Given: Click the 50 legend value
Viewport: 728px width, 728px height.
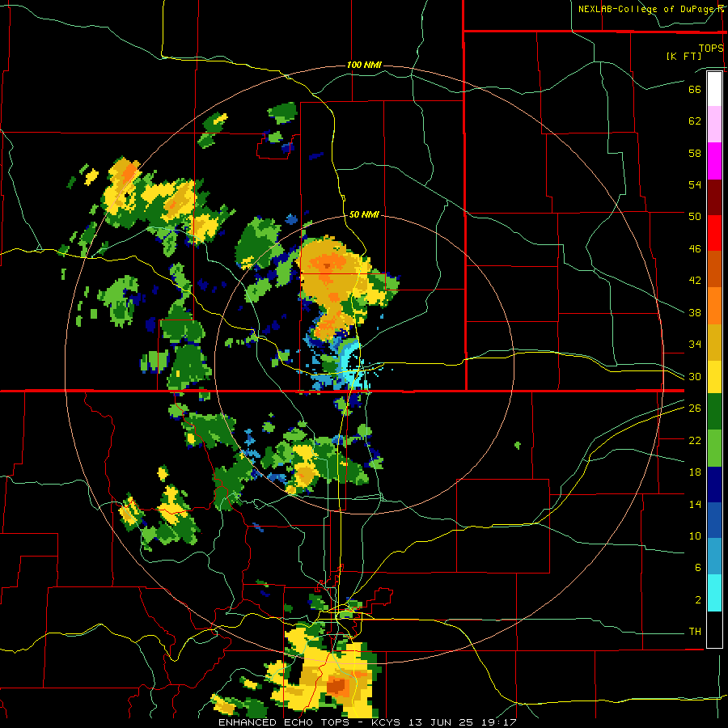Looking at the screenshot, I should click(695, 217).
